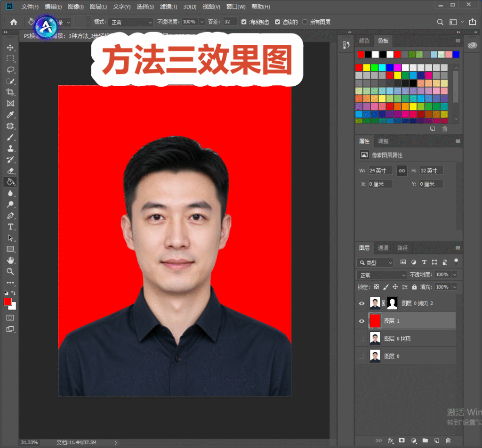Delete layer with trash icon
This screenshot has width=482, height=448.
pyautogui.click(x=448, y=440)
